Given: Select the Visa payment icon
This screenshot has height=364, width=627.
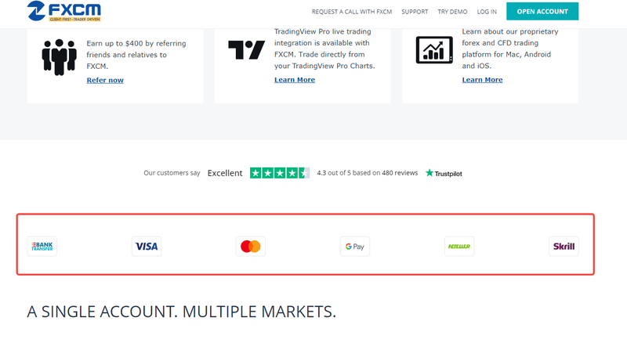Looking at the screenshot, I should click(x=146, y=247).
